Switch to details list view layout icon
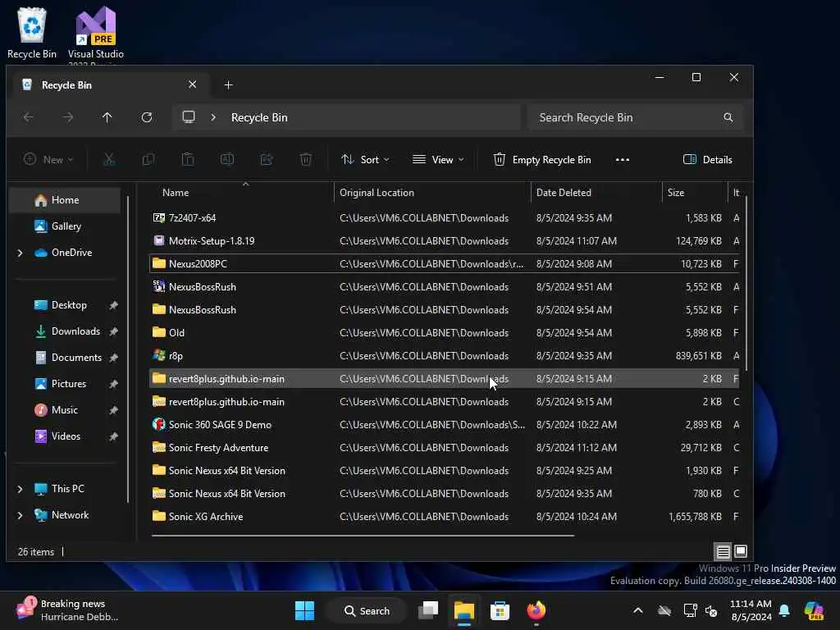840x630 pixels. 723,551
